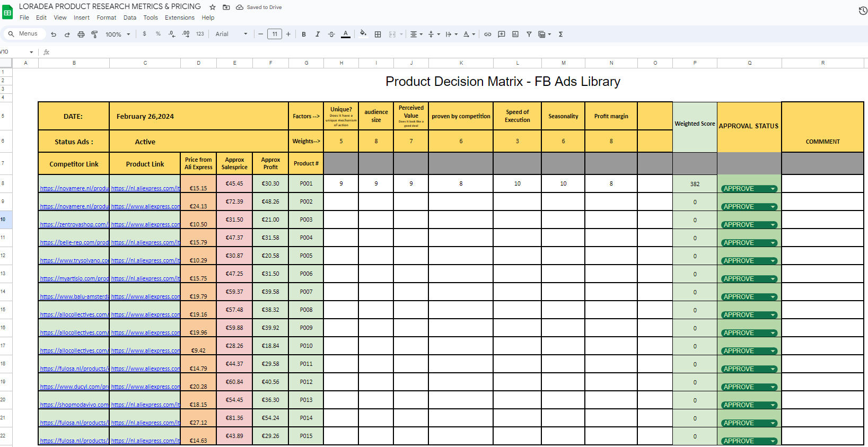Format selection as currency
The image size is (868, 447).
tap(144, 34)
